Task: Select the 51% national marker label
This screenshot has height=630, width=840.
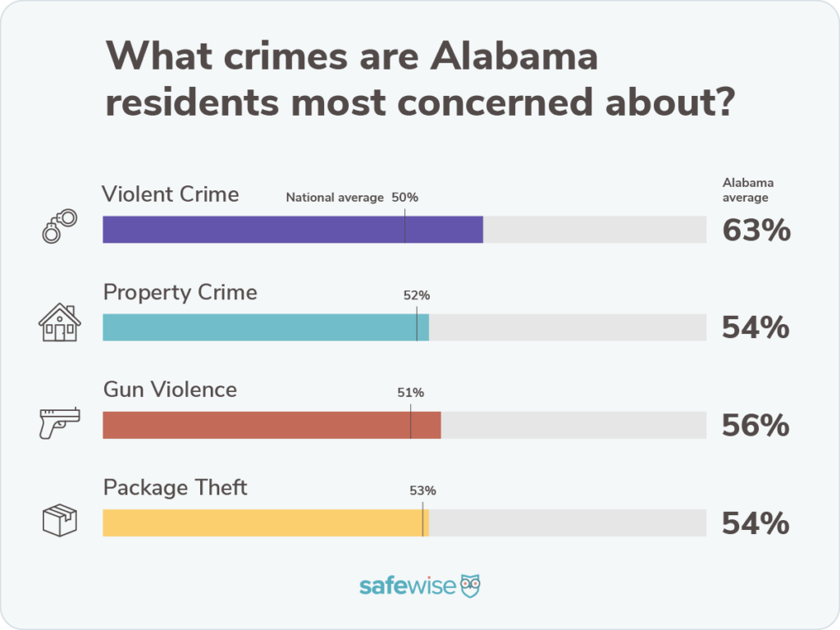Action: [x=410, y=393]
